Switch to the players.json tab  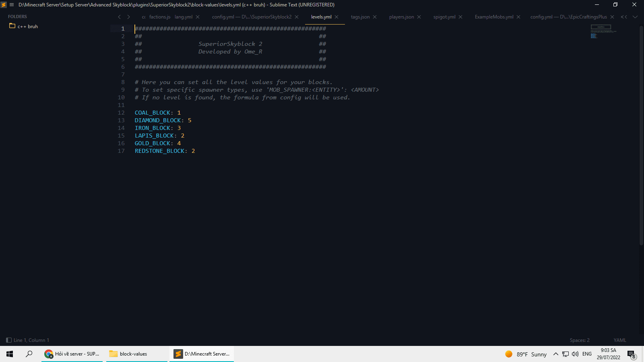401,17
